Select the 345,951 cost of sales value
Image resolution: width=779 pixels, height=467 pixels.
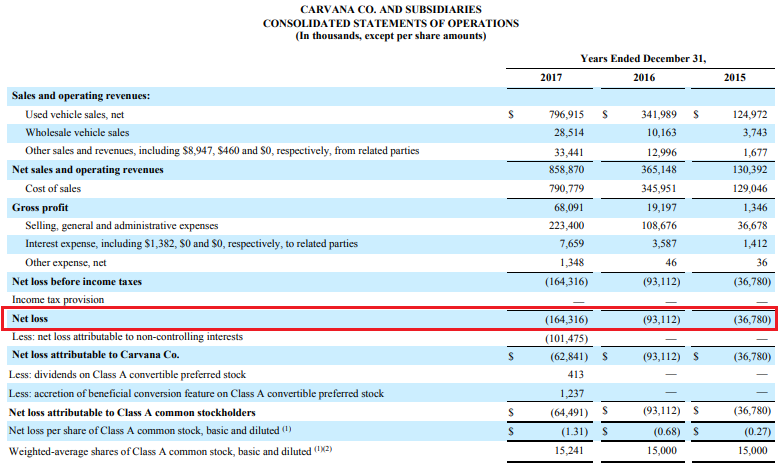point(658,189)
